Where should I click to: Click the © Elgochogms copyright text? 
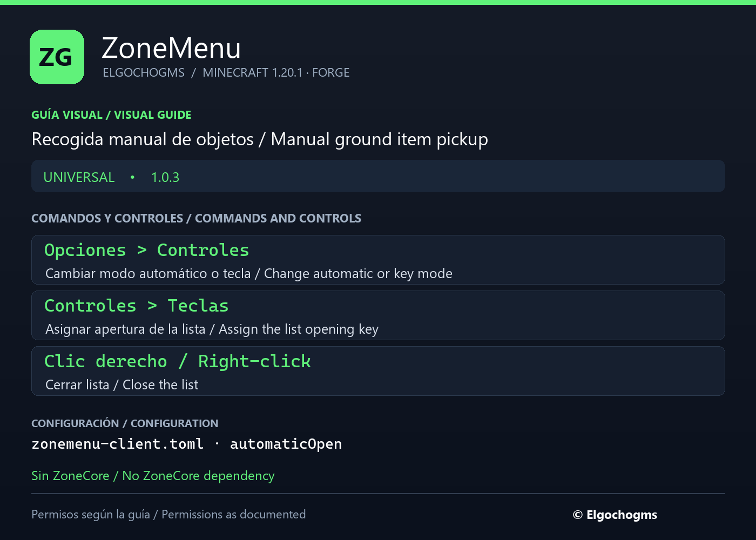(x=615, y=515)
